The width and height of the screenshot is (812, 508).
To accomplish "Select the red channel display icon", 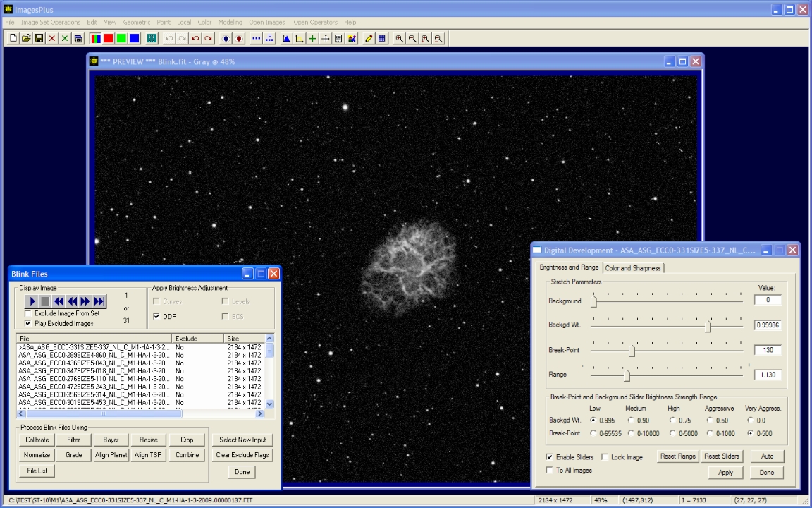I will pos(109,38).
